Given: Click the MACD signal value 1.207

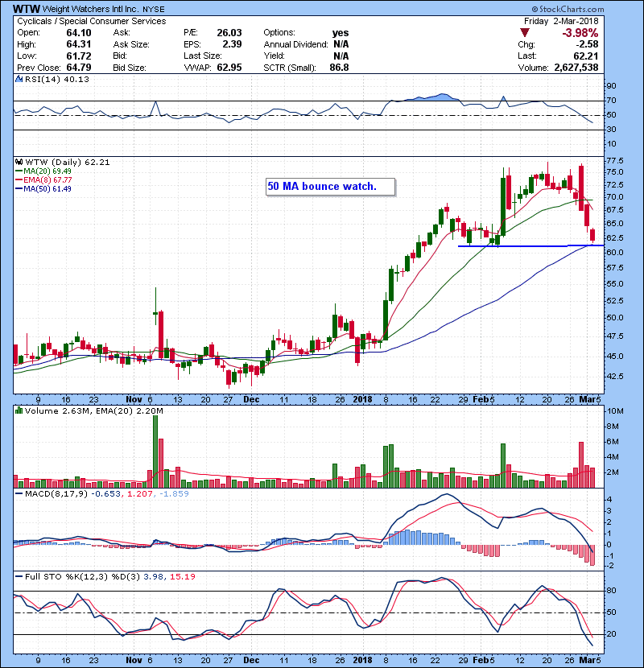Looking at the screenshot, I should point(140,494).
